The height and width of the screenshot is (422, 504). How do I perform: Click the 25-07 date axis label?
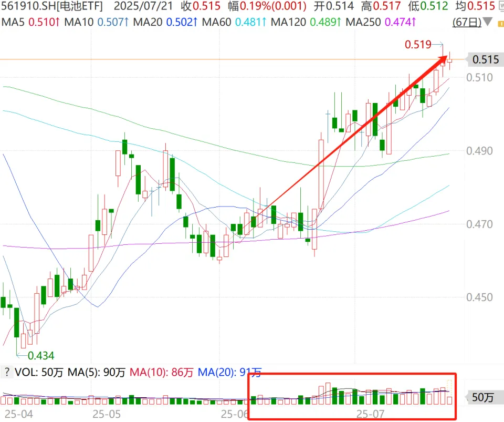click(370, 414)
